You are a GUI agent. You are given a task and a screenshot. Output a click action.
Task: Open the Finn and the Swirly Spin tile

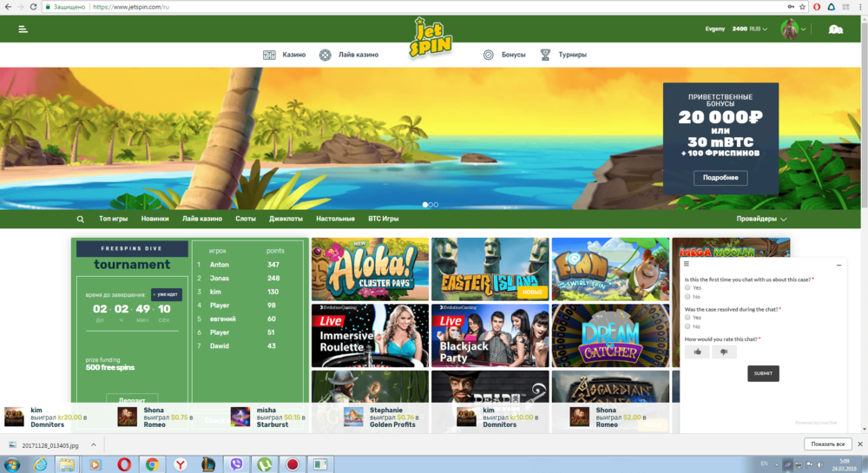610,269
